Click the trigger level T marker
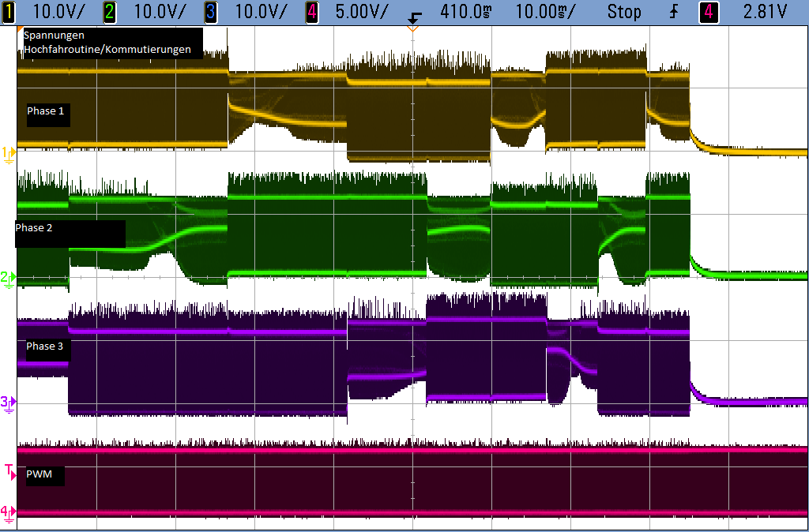The image size is (809, 532). (x=10, y=472)
